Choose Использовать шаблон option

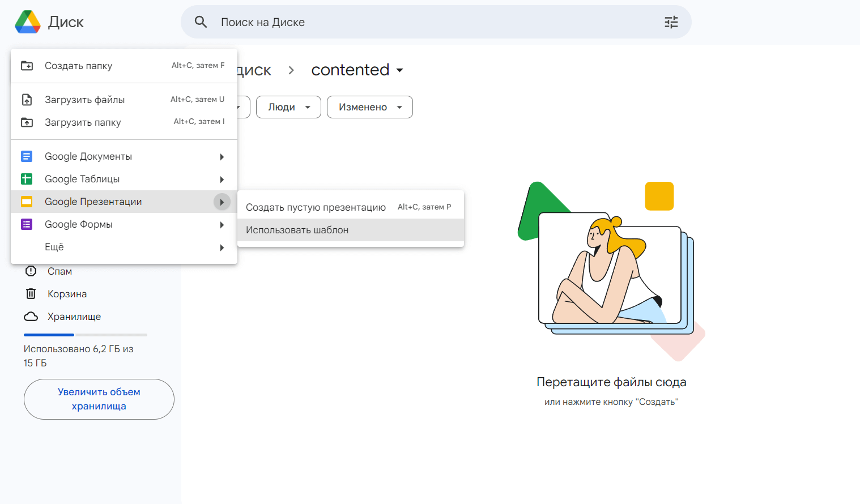pyautogui.click(x=351, y=230)
